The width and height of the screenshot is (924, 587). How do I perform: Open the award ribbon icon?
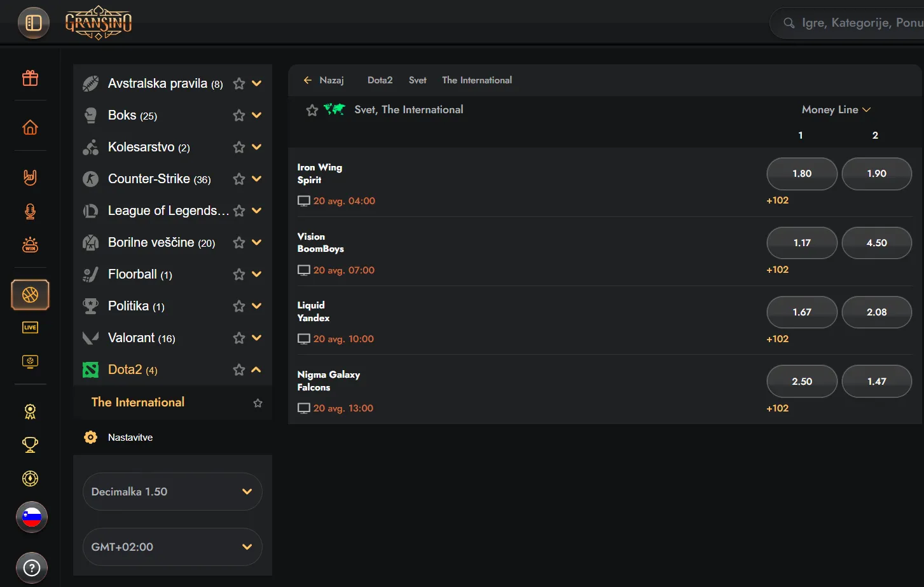[x=30, y=411]
